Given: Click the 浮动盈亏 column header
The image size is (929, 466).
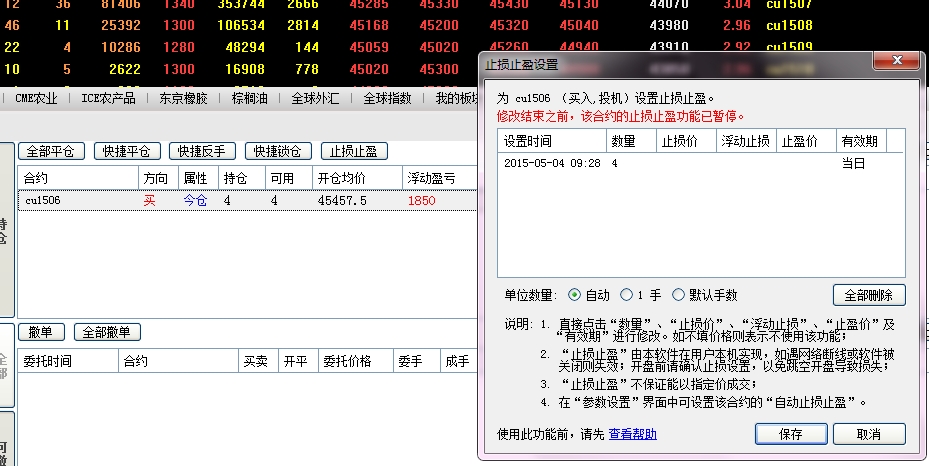Looking at the screenshot, I should [431, 178].
